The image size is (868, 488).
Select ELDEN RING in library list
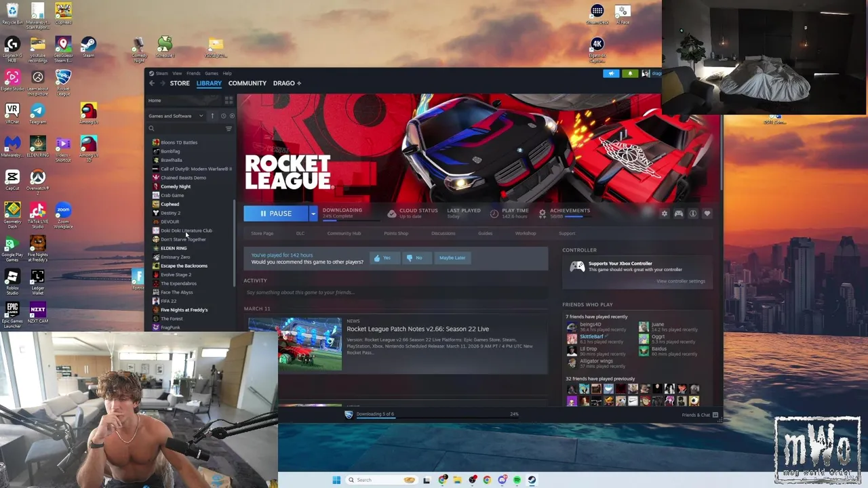(x=174, y=248)
